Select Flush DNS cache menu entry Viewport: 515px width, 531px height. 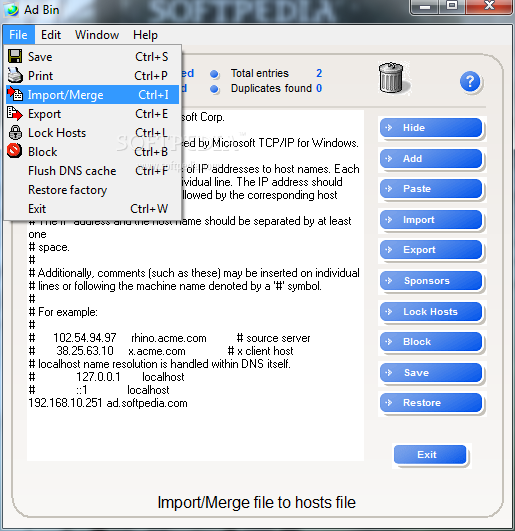(x=92, y=171)
